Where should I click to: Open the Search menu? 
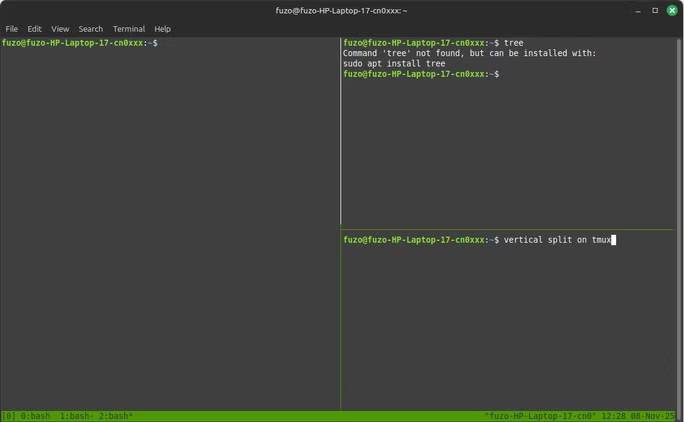pos(91,29)
